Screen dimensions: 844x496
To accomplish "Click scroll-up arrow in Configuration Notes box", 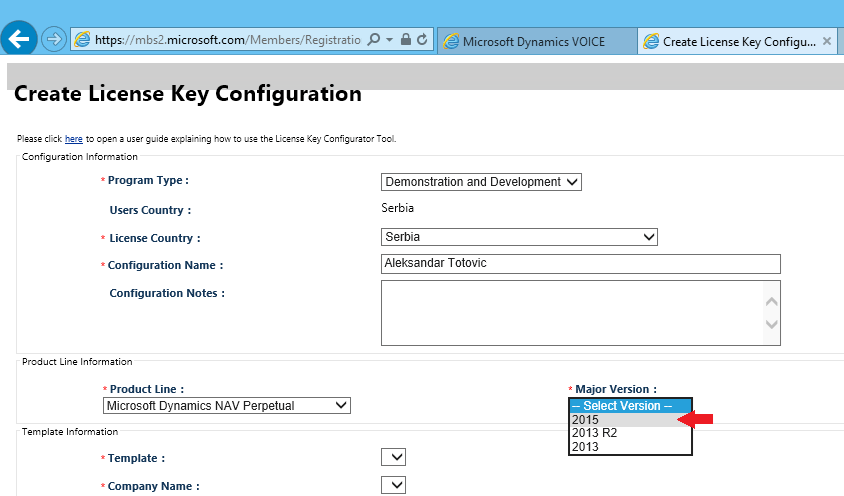I will pyautogui.click(x=771, y=302).
